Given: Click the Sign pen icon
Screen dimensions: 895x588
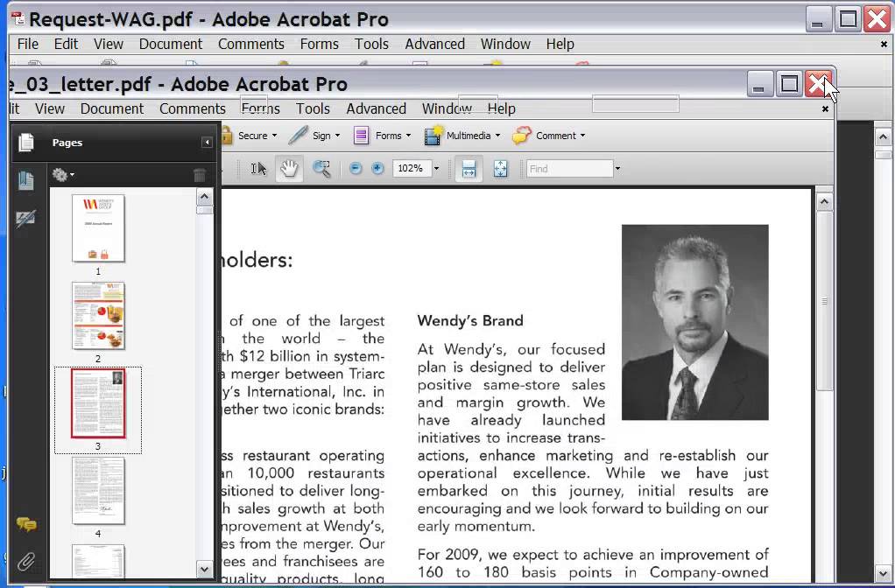Looking at the screenshot, I should [298, 136].
